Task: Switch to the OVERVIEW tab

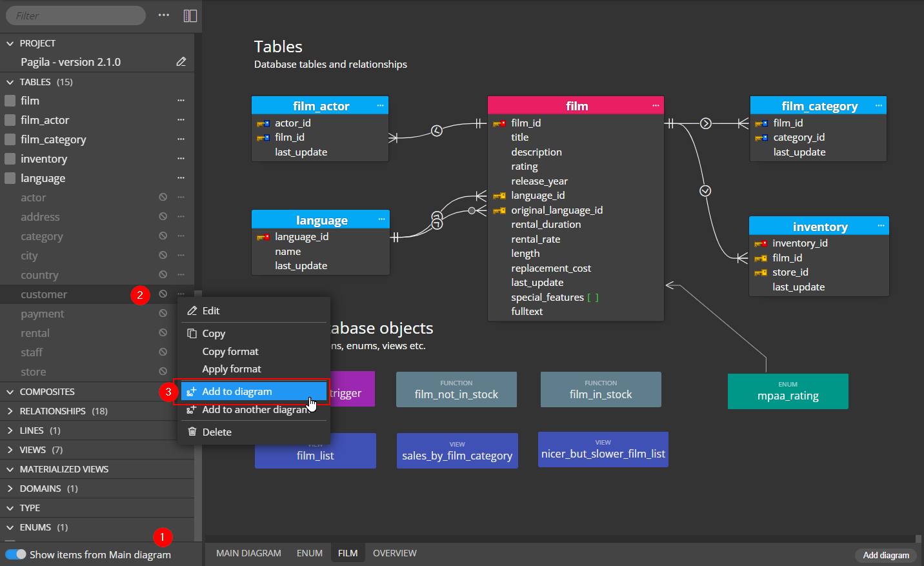Action: [395, 553]
